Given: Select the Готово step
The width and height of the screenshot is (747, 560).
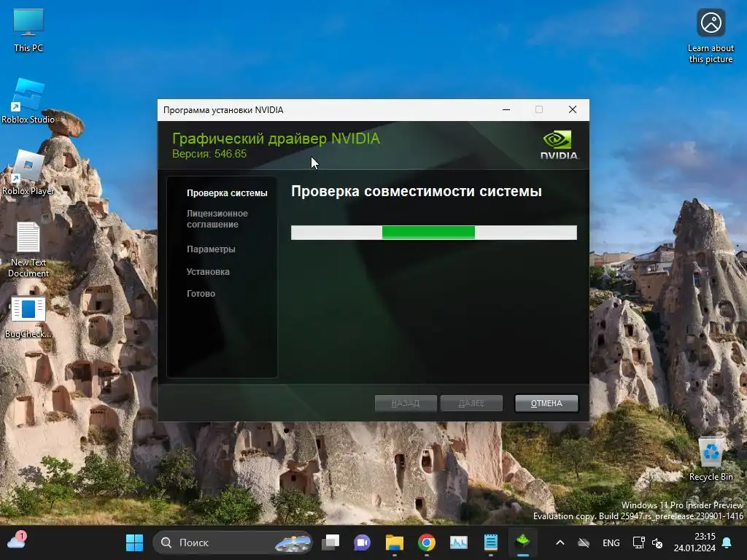Looking at the screenshot, I should [x=201, y=294].
